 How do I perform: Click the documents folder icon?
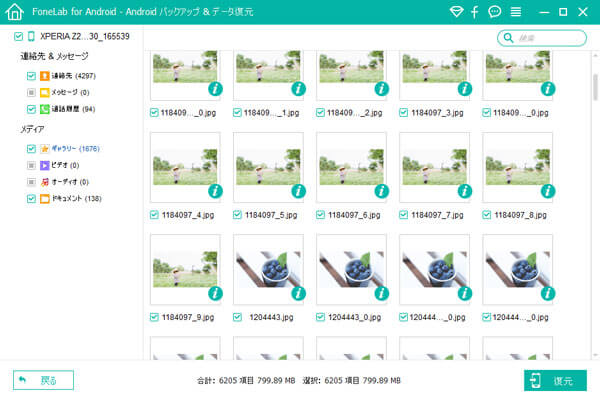(45, 199)
